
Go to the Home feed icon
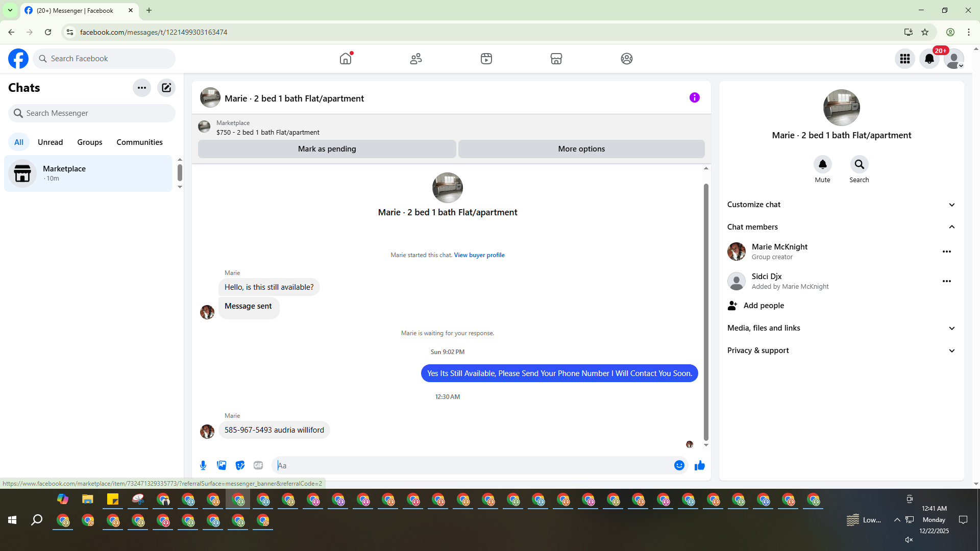pos(346,59)
